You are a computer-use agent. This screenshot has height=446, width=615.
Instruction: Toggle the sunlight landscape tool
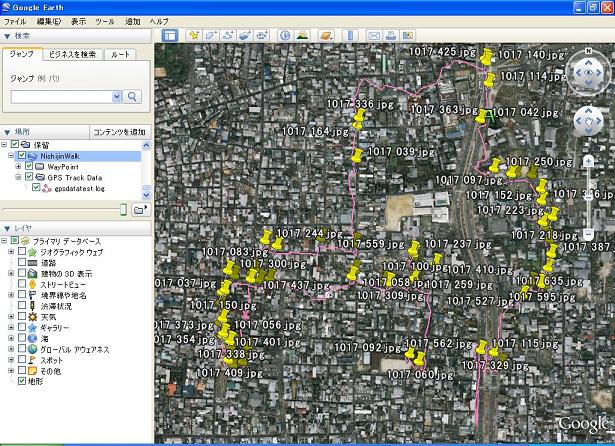302,36
